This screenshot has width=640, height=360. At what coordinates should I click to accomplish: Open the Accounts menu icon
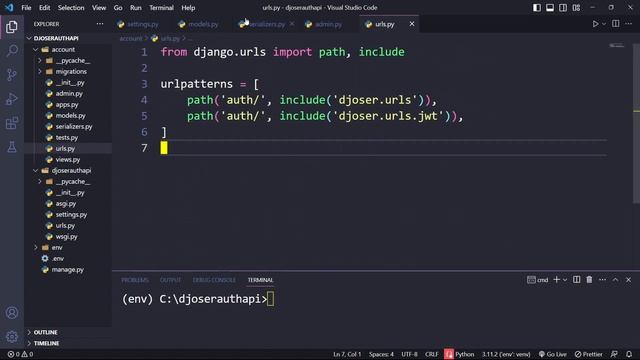[12, 313]
